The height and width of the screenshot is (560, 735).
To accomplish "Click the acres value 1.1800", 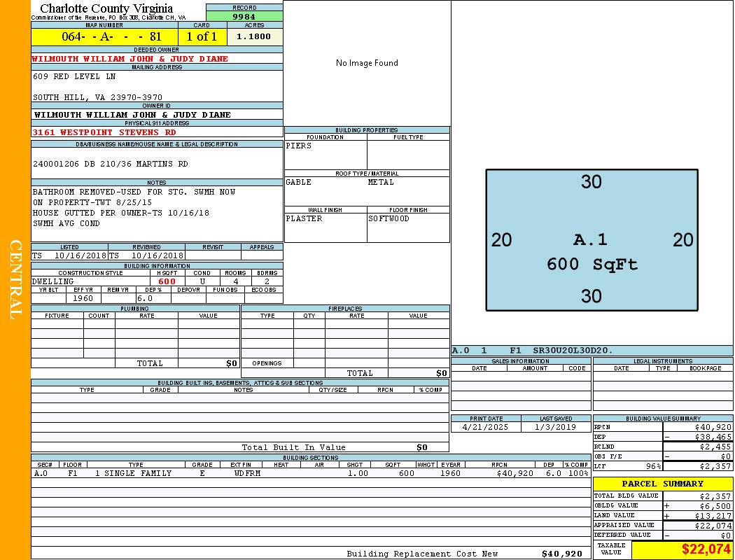I will [x=253, y=36].
